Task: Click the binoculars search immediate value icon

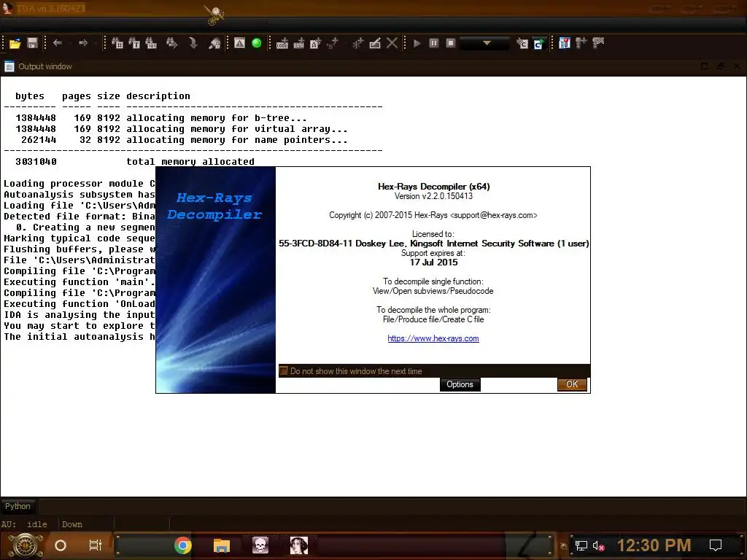Action: click(117, 43)
